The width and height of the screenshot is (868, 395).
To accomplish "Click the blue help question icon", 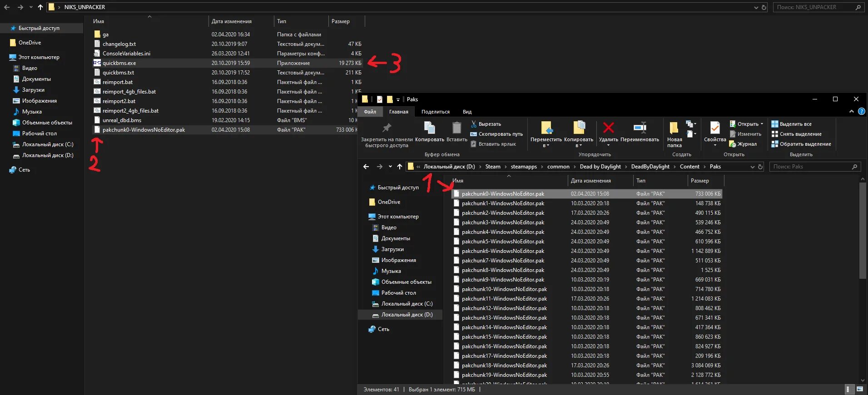I will [861, 111].
